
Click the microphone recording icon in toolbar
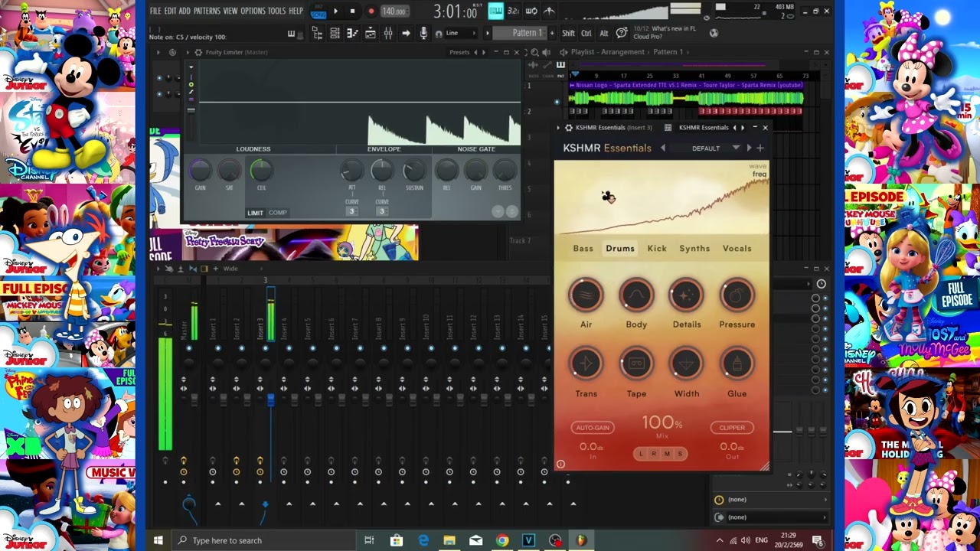(x=423, y=33)
